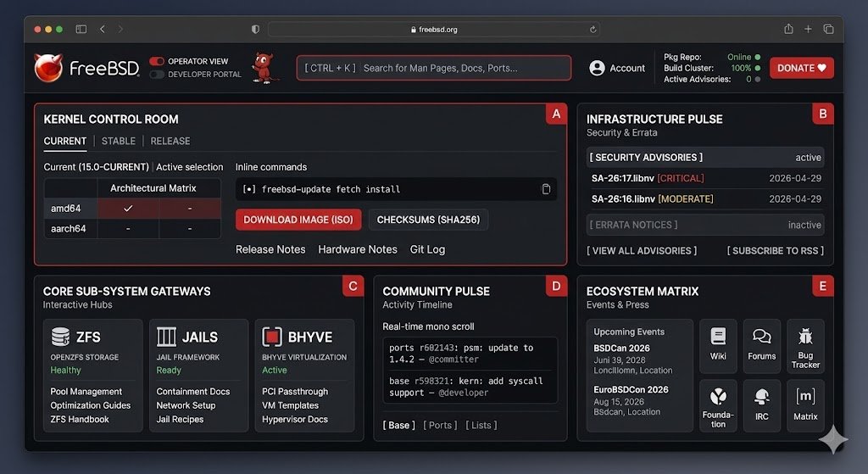This screenshot has height=474, width=868.
Task: Click the privacy shield icon in toolbar
Action: coord(255,30)
